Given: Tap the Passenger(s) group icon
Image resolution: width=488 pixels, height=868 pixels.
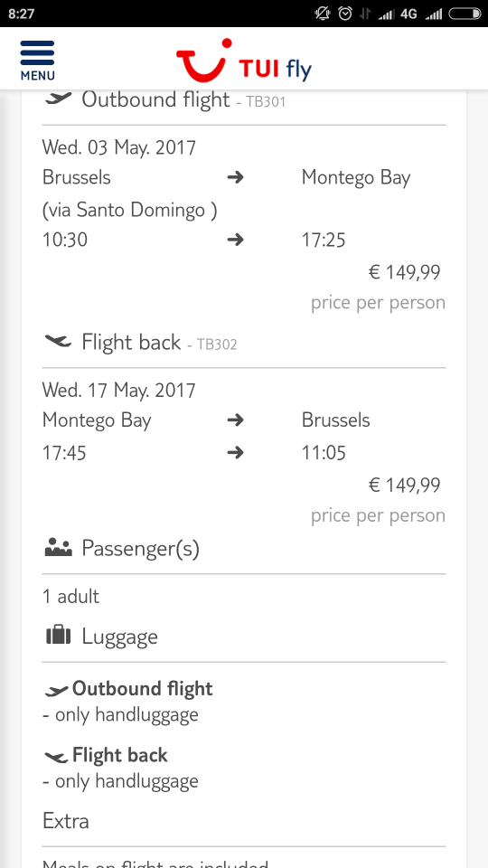Looking at the screenshot, I should click(x=58, y=548).
